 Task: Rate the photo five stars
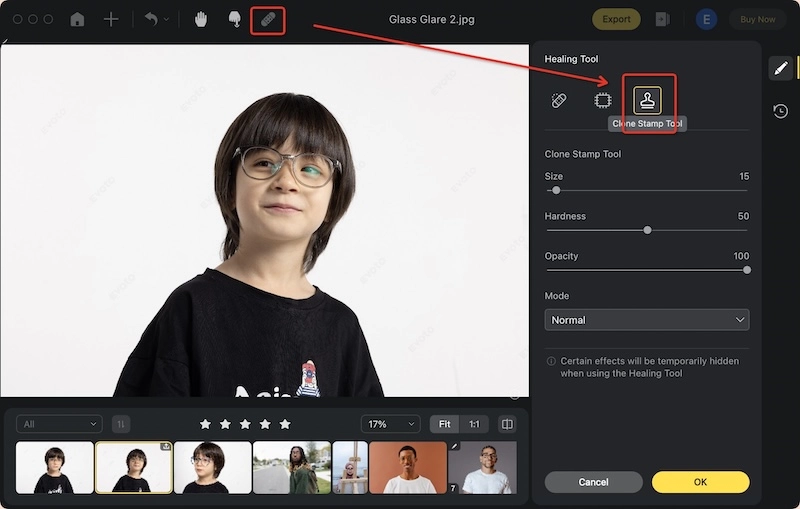(x=285, y=424)
